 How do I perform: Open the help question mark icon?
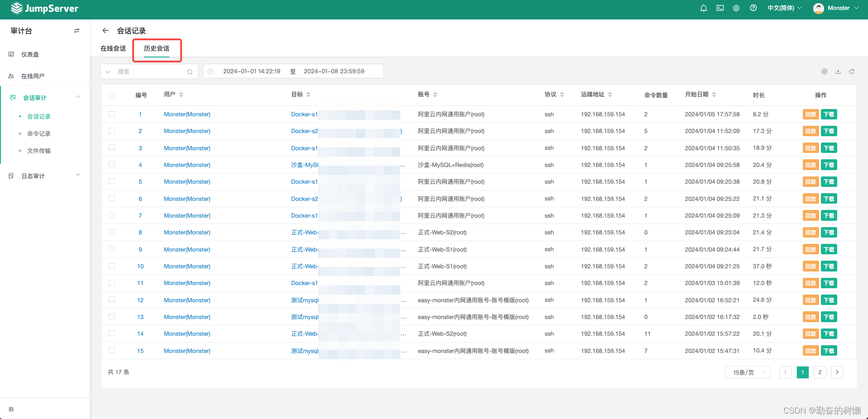pos(753,8)
